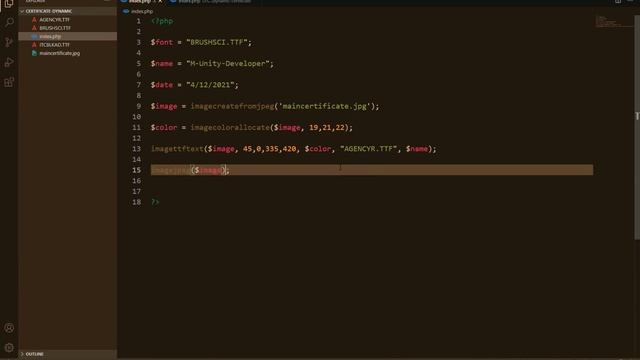This screenshot has height=360, width=640.
Task: Click the jpg image icon beside maincertificate.jpg
Action: [x=34, y=53]
